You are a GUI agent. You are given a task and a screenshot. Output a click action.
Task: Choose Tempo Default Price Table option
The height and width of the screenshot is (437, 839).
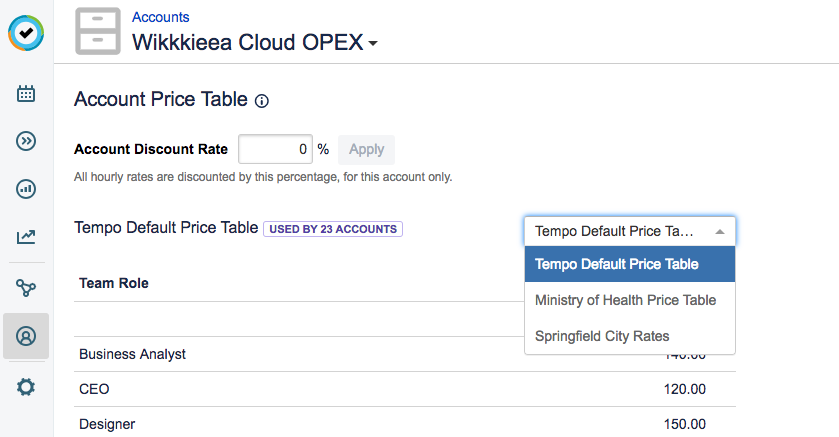click(x=629, y=265)
